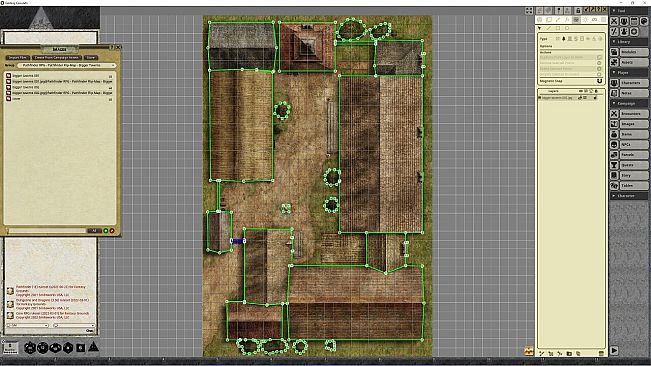Toggle fullscreen for the image view
Screen dimensions: 651x366
coord(529,11)
